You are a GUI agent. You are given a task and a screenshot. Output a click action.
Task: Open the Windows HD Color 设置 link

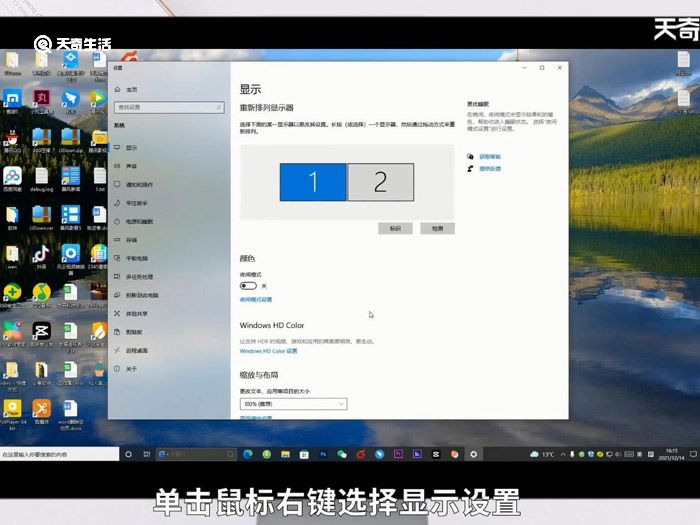pyautogui.click(x=268, y=351)
